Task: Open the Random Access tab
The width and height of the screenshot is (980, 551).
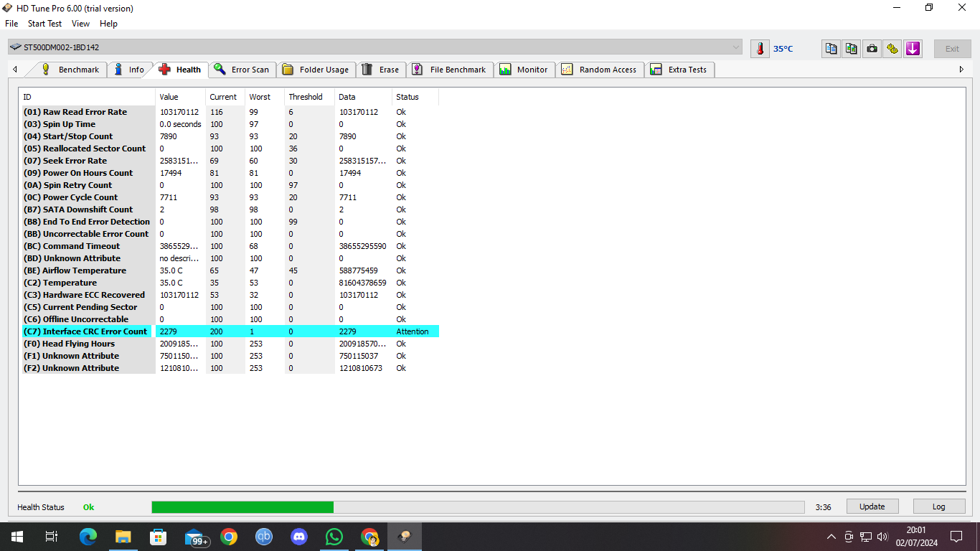Action: pos(599,70)
